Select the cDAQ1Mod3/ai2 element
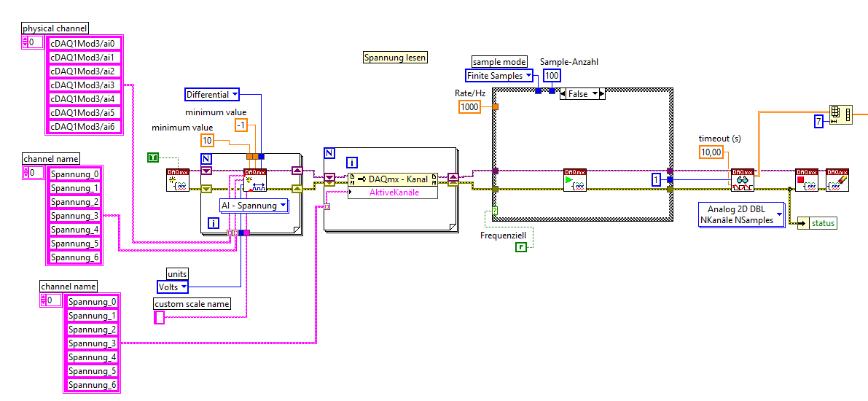This screenshot has width=868, height=401. coord(85,71)
